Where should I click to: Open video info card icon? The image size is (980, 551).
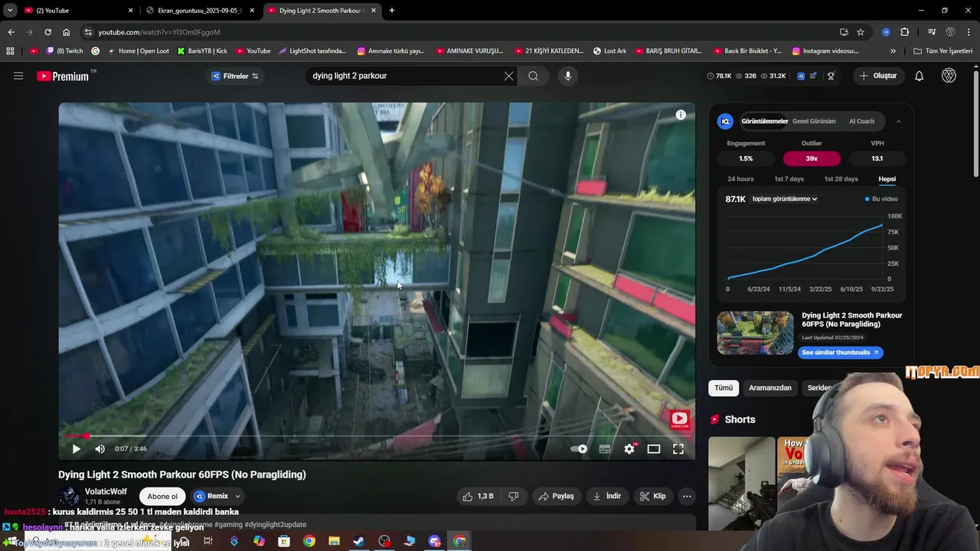click(x=681, y=115)
